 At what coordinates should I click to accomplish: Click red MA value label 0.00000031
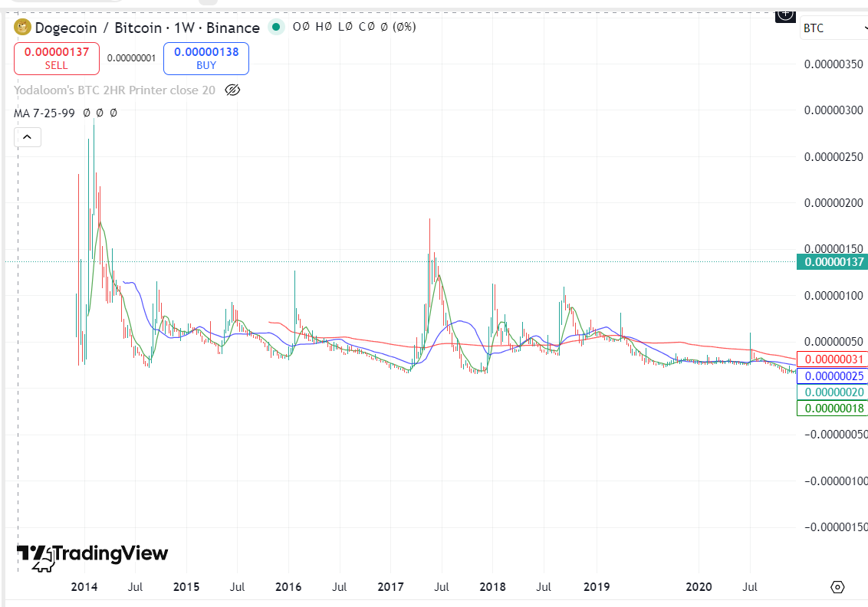tap(833, 359)
